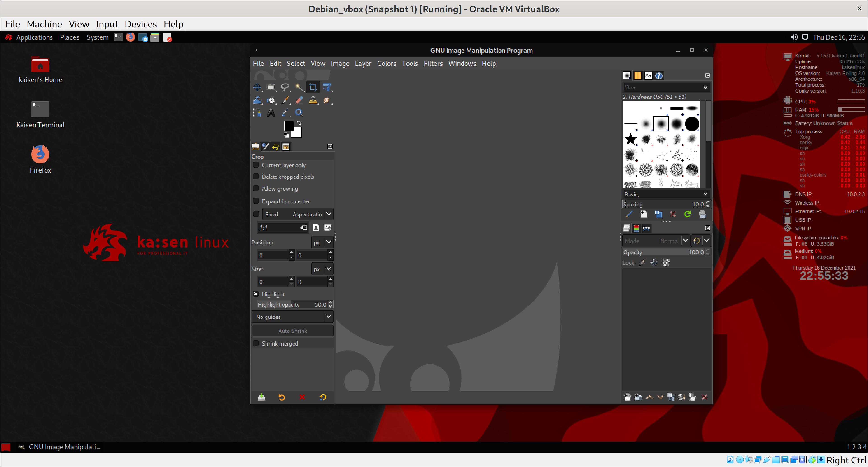Viewport: 868px width, 467px height.
Task: Click the black foreground color swatch
Action: [x=289, y=126]
